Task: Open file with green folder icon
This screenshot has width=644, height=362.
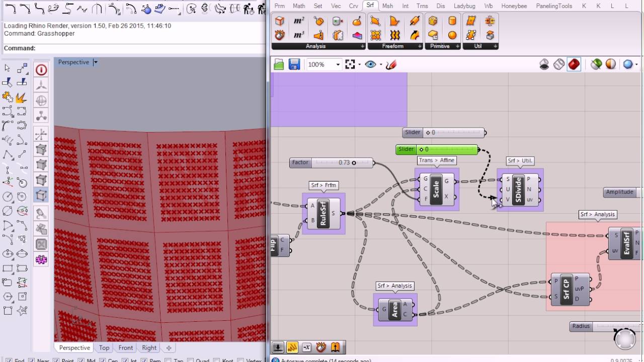Action: (279, 64)
